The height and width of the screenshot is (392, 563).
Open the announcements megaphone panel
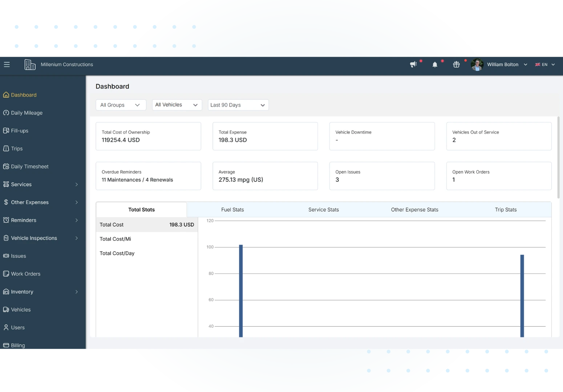[414, 64]
